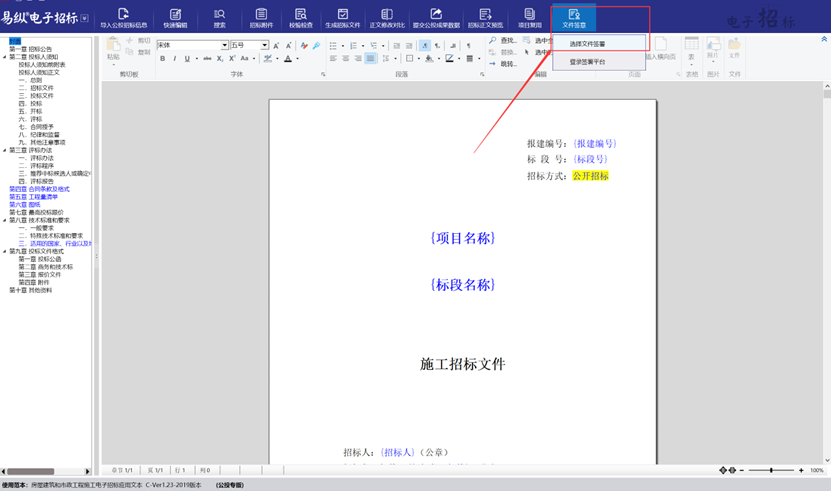The image size is (831, 491).
Task: Click the {项目名称} placeholder in document
Action: 462,238
